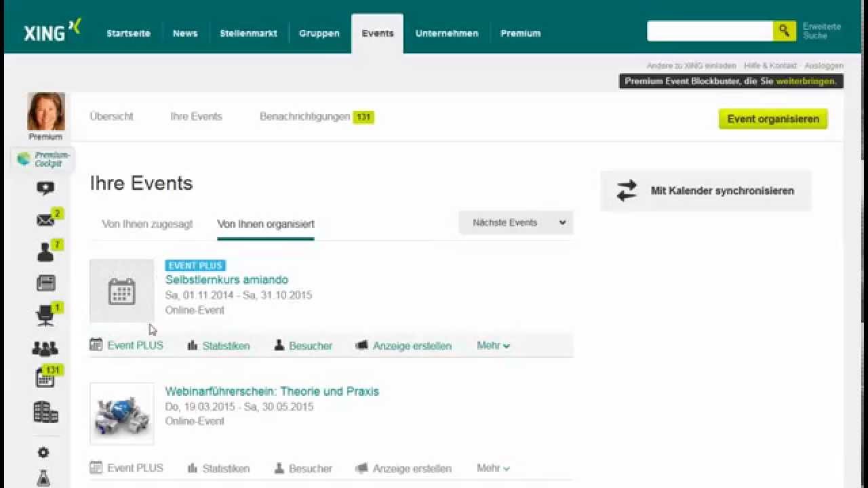Open Statistiken for Webinarführerschein
The height and width of the screenshot is (488, 868).
[x=218, y=468]
